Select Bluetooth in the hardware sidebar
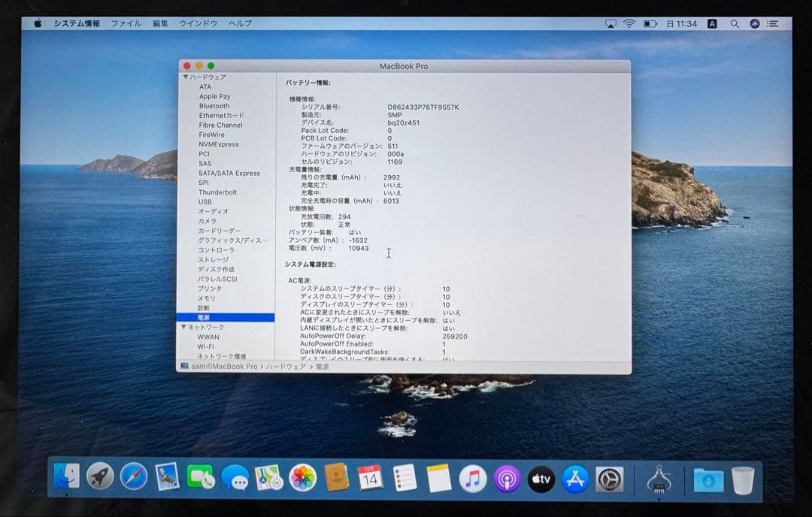 click(x=214, y=106)
